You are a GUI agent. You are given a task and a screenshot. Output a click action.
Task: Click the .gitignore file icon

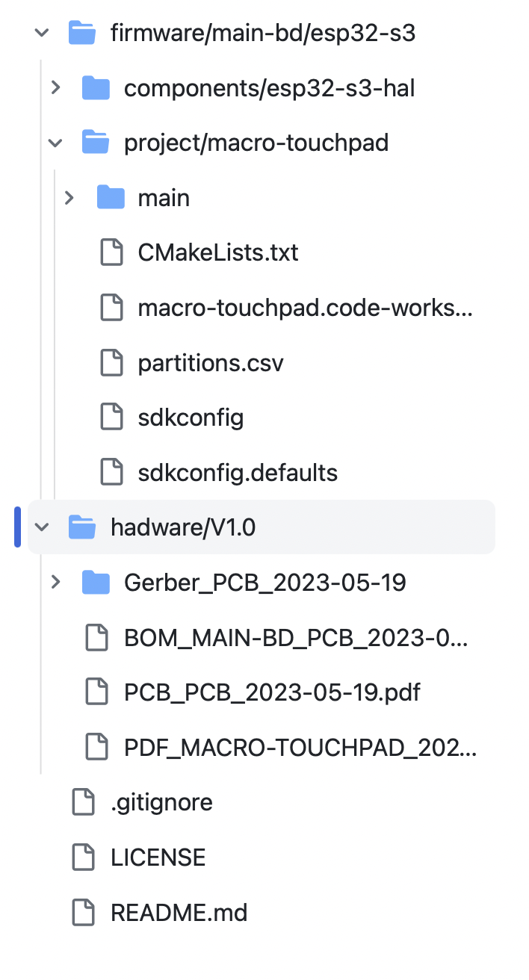tap(84, 802)
